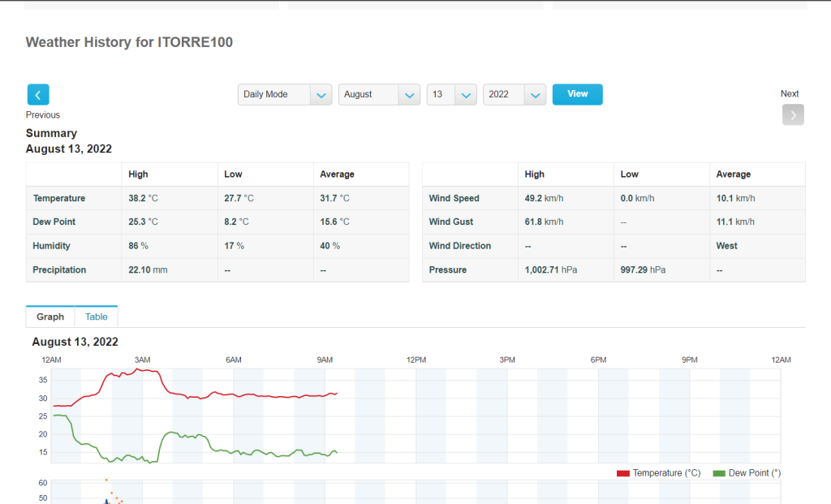This screenshot has width=831, height=504.
Task: Click the Weather History for ITORRE100 heading
Action: point(129,42)
